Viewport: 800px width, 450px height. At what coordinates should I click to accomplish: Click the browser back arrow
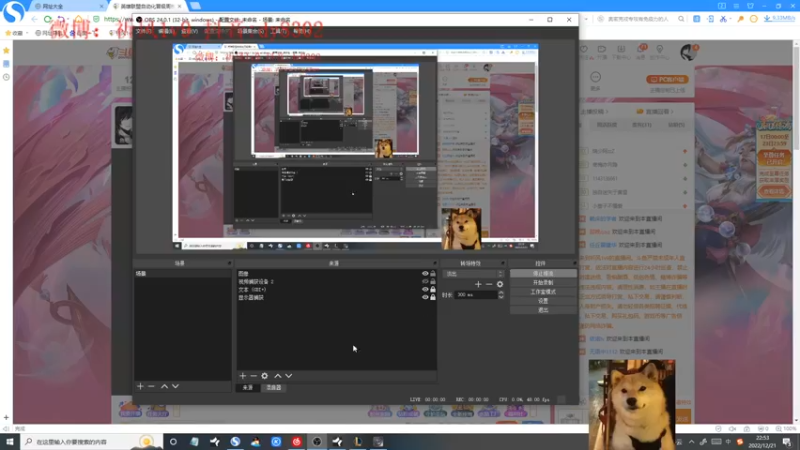pyautogui.click(x=35, y=19)
